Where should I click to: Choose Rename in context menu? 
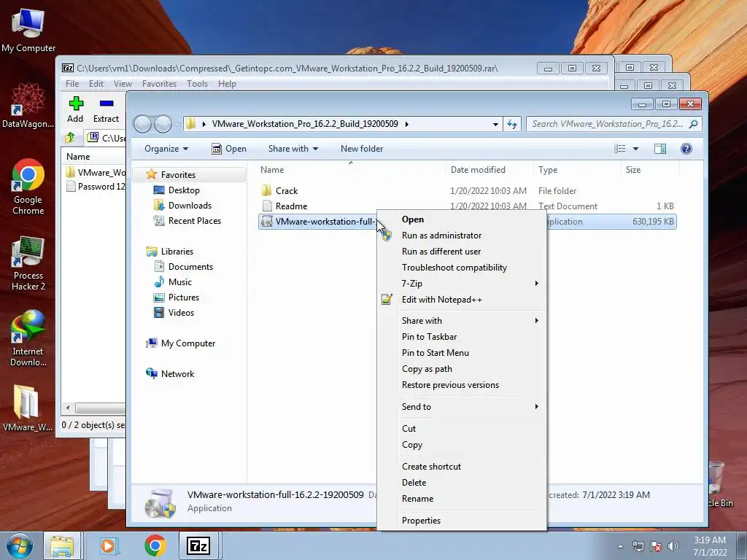[418, 499]
